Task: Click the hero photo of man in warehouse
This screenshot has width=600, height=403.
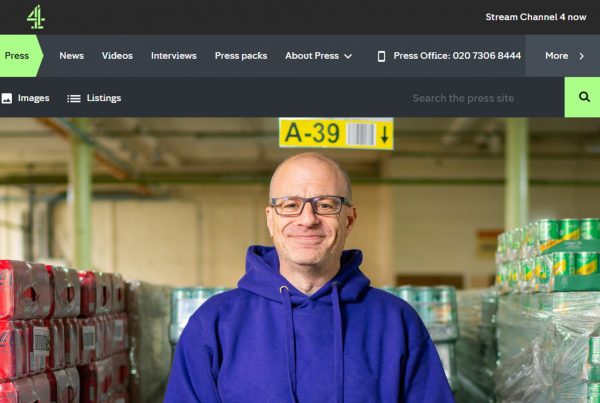Action: [x=300, y=260]
